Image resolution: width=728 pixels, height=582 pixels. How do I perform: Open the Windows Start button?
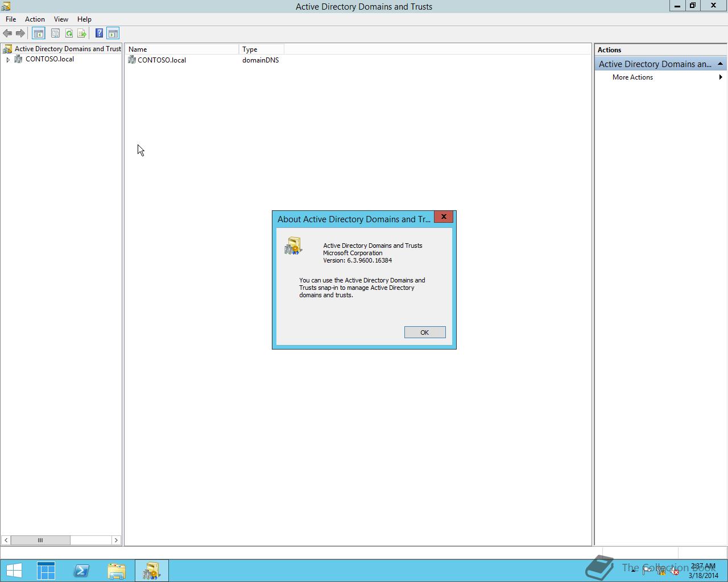[14, 571]
